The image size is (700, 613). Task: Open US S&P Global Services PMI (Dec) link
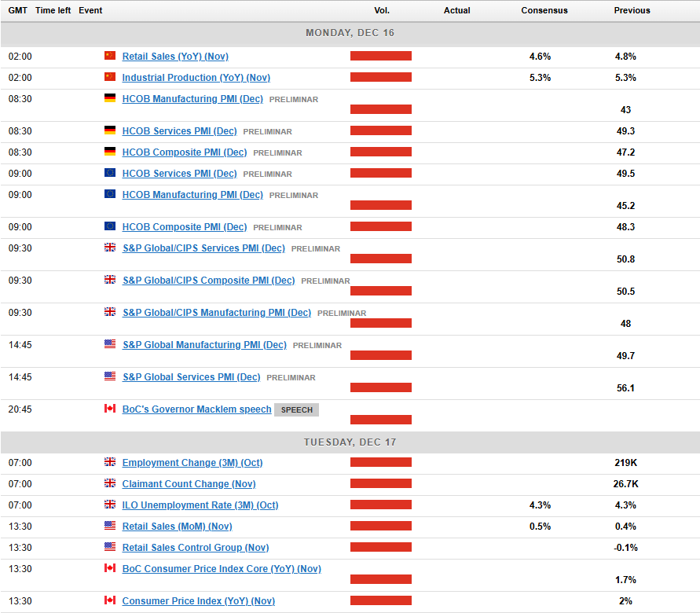(191, 376)
